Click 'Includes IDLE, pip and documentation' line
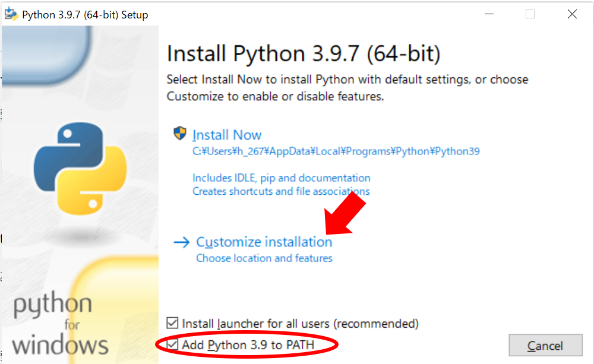594x364 pixels. [281, 178]
